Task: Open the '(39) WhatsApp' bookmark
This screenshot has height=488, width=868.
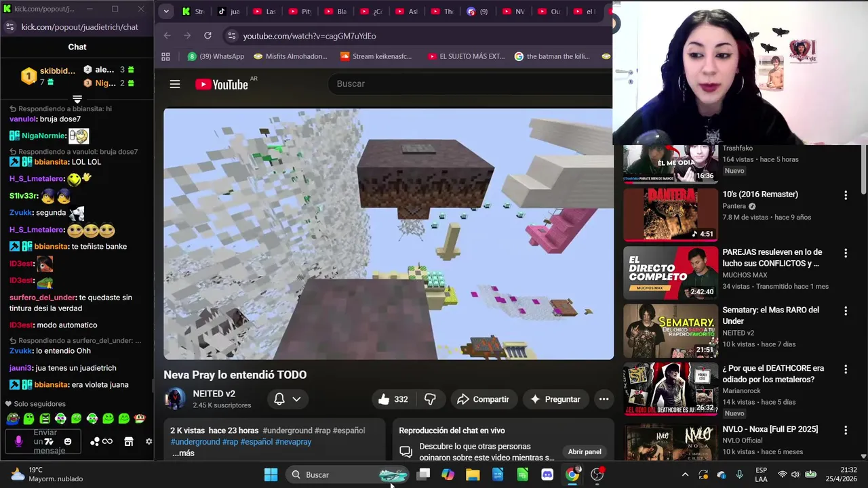Action: (216, 56)
